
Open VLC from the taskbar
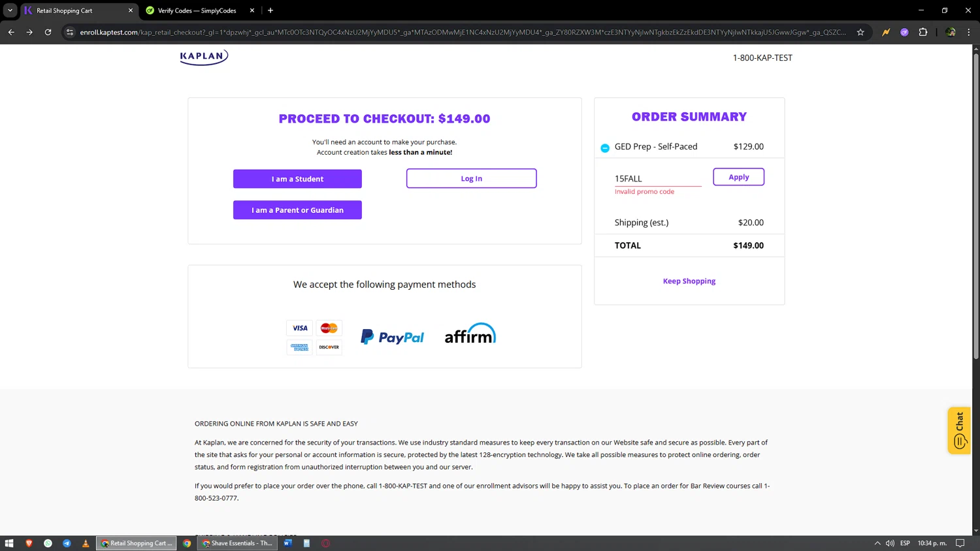coord(86,543)
